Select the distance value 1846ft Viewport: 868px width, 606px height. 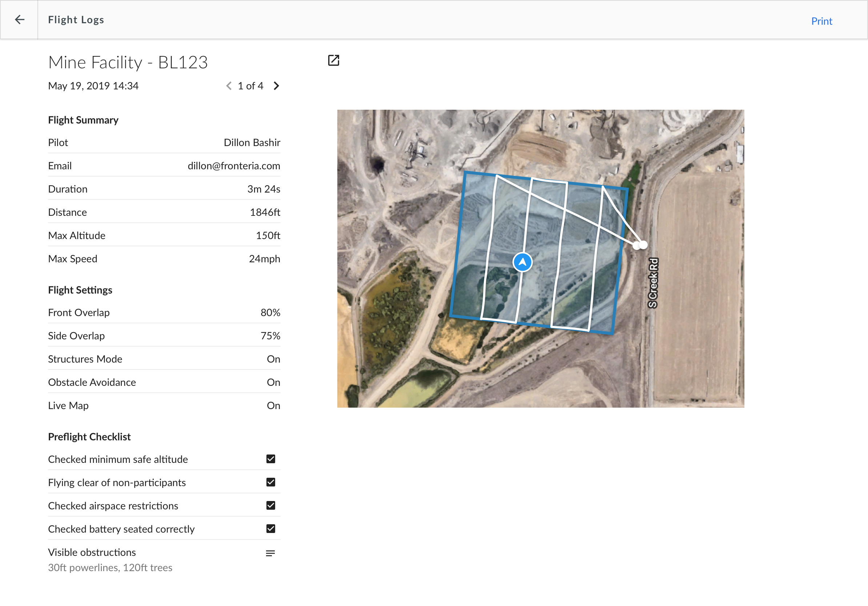pos(265,212)
